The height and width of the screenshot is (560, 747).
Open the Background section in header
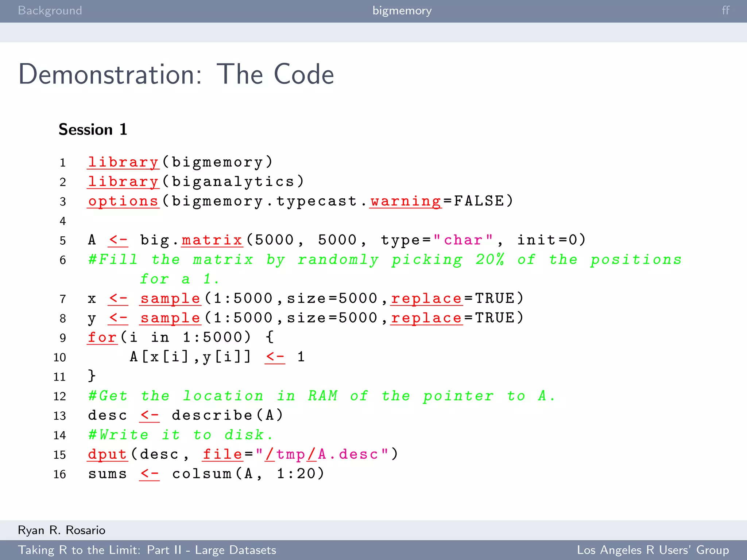point(50,11)
